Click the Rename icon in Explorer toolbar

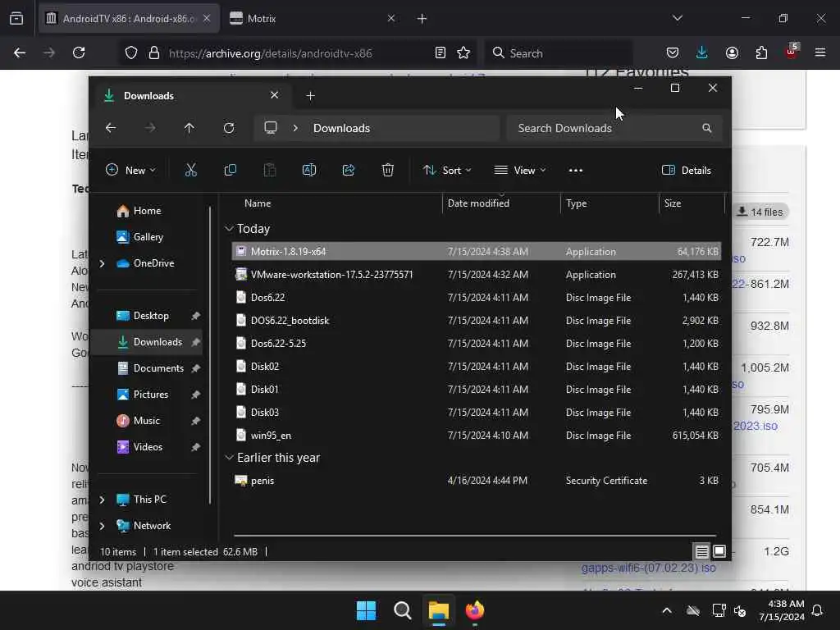click(309, 171)
